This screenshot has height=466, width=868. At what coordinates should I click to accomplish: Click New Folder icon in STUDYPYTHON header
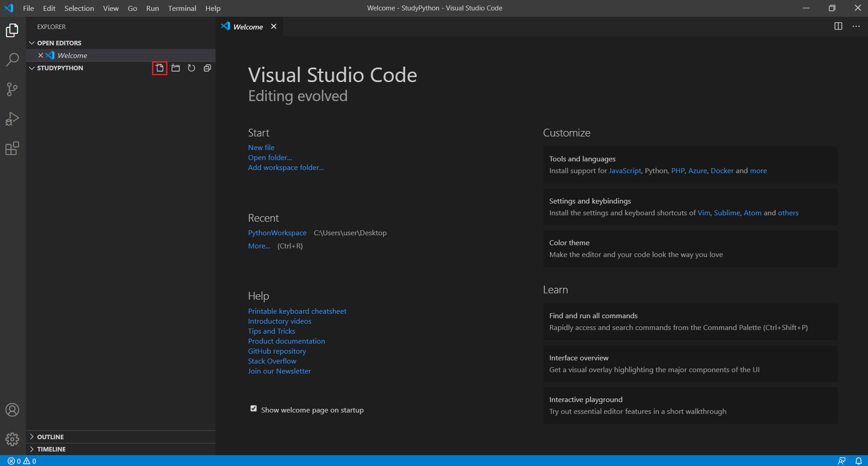click(x=176, y=68)
